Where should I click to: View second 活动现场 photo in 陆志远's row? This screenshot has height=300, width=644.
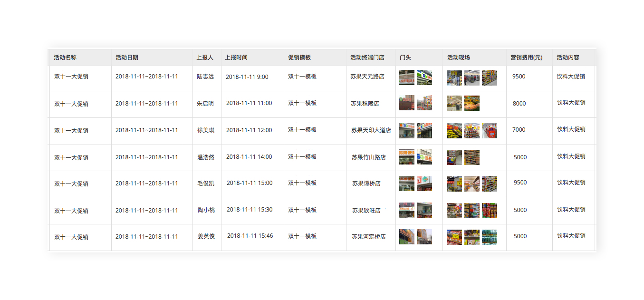(x=471, y=77)
